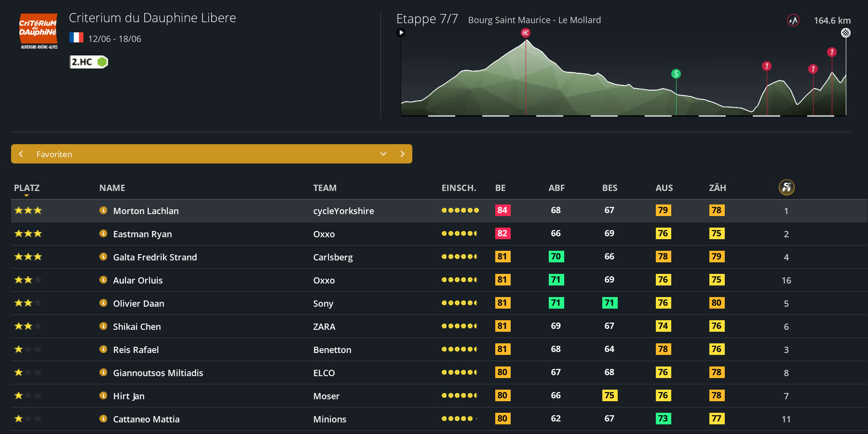Go to previous list with left arrow
Image resolution: width=868 pixels, height=434 pixels.
click(x=21, y=154)
